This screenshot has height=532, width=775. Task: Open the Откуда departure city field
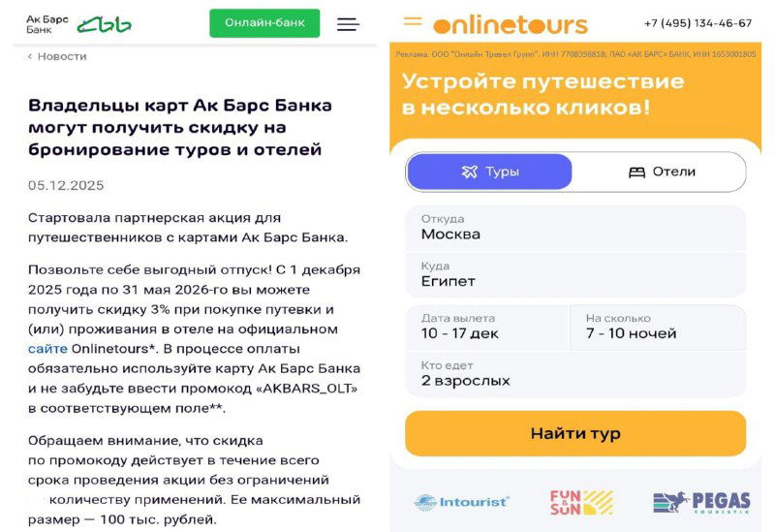click(x=575, y=227)
